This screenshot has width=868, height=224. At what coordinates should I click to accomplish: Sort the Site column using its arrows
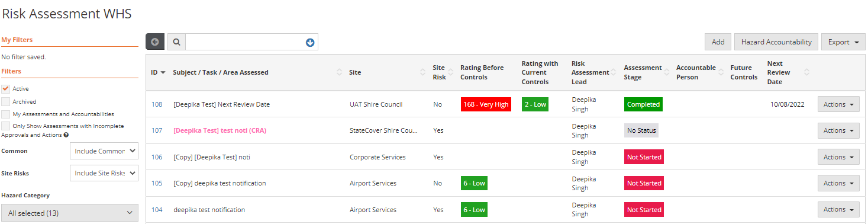pyautogui.click(x=422, y=72)
